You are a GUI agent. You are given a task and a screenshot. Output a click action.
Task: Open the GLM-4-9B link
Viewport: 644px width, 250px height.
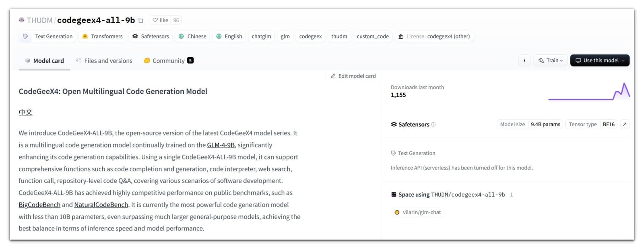221,145
